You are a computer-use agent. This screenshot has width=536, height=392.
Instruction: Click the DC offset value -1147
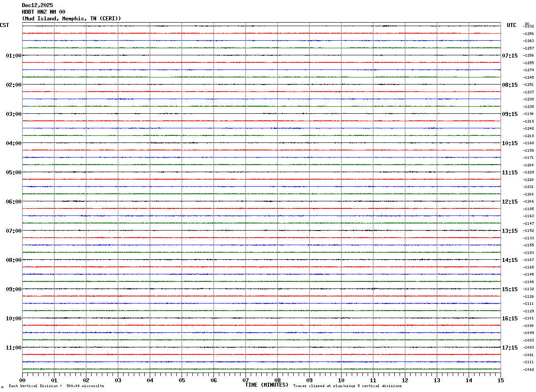[x=528, y=223]
